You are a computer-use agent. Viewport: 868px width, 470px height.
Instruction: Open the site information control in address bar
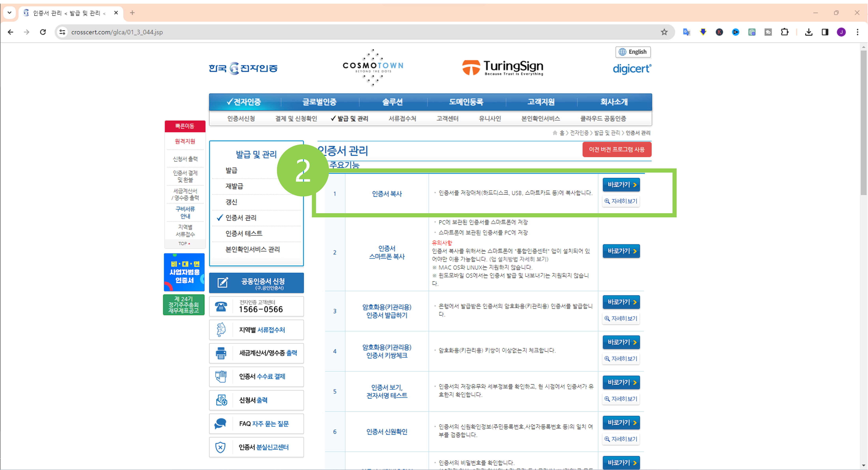point(62,32)
